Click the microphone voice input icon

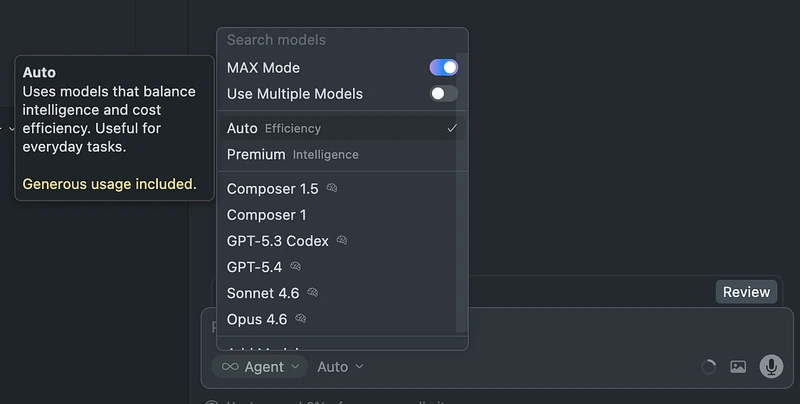pos(771,366)
